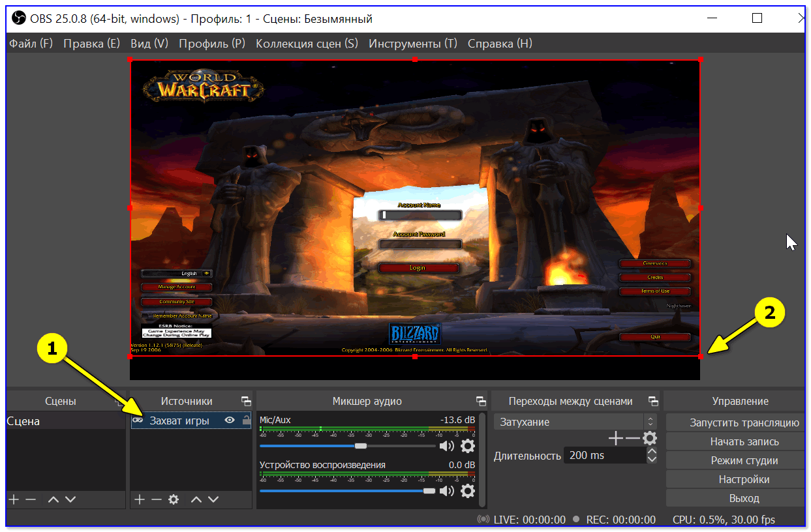Screen dimensions: 811x532
Task: Open the Вид (V) menu
Action: pyautogui.click(x=149, y=44)
